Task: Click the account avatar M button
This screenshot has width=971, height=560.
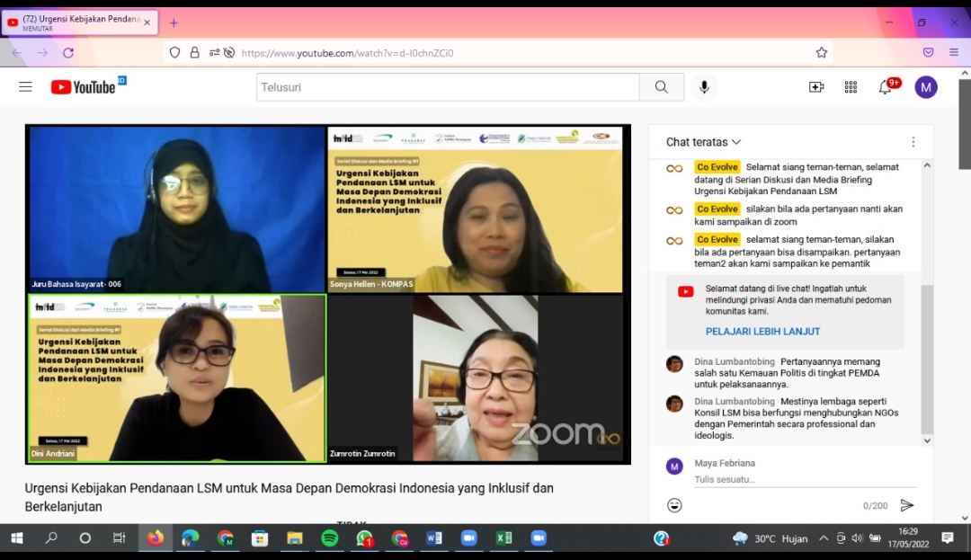Action: 926,87
